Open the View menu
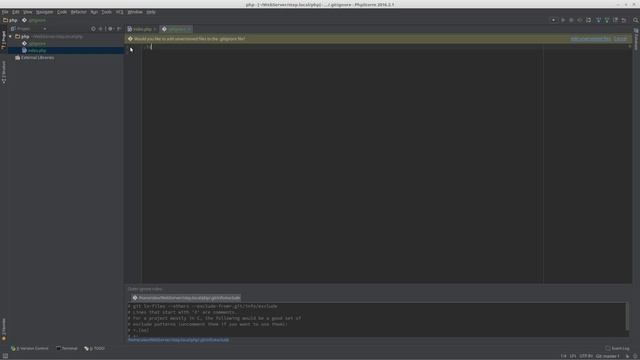Screen dimensions: 640x360 pyautogui.click(x=27, y=12)
